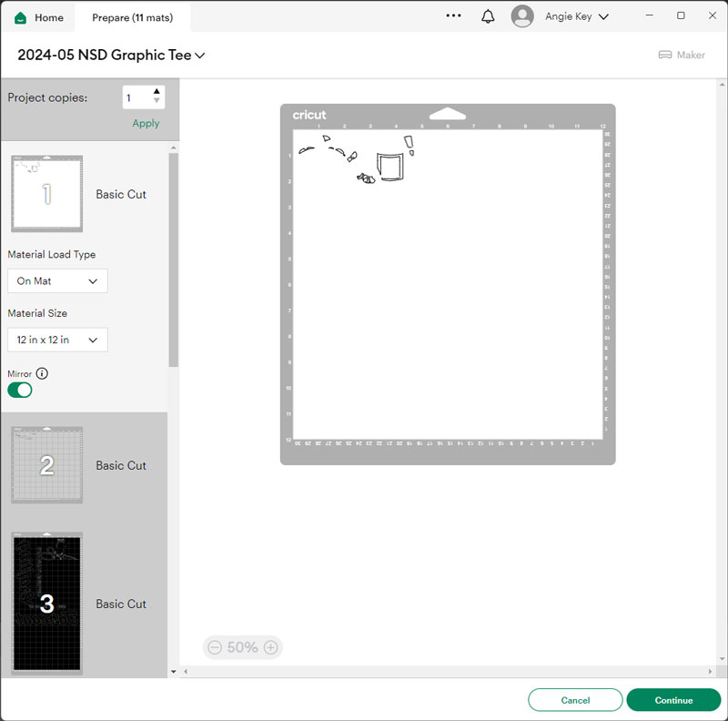Click the project title 2024-05 NSD Graphic Tee
This screenshot has height=721, width=728.
(x=105, y=56)
